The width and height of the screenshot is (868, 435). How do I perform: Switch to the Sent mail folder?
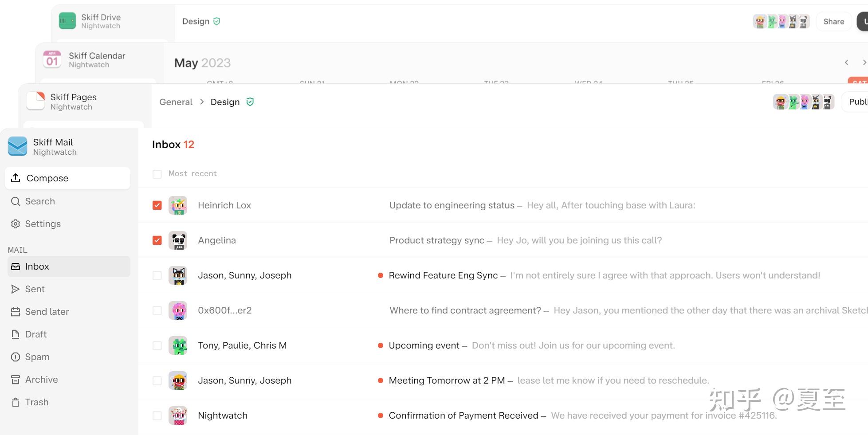coord(35,289)
